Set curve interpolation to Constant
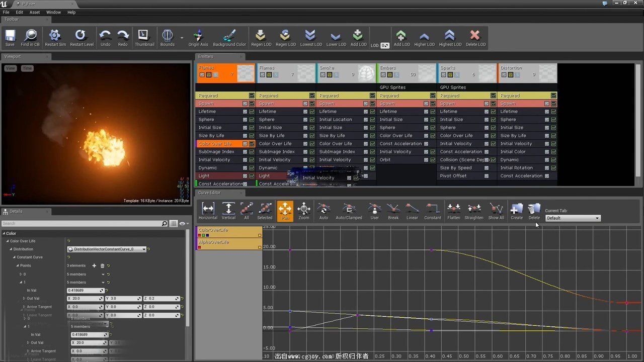 pyautogui.click(x=432, y=211)
